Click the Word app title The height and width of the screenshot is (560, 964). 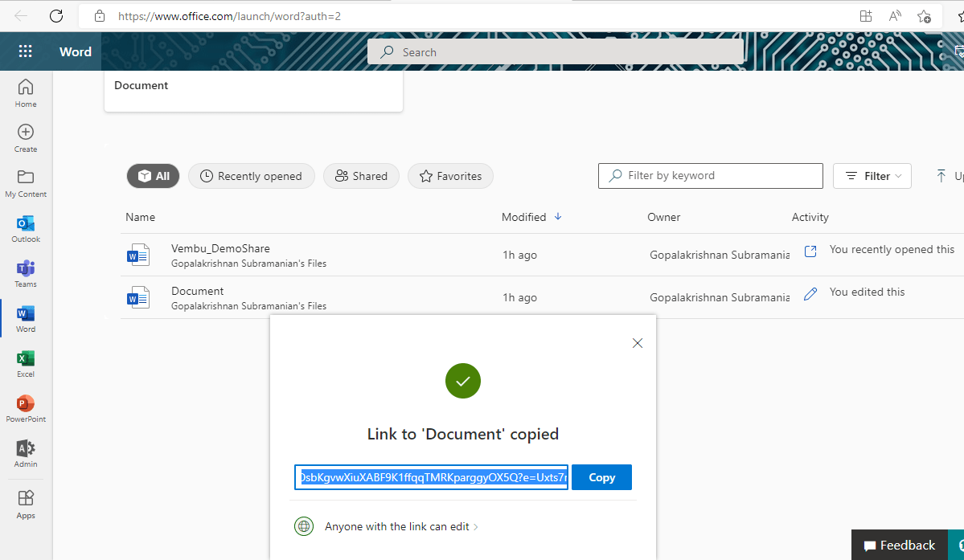pos(76,51)
